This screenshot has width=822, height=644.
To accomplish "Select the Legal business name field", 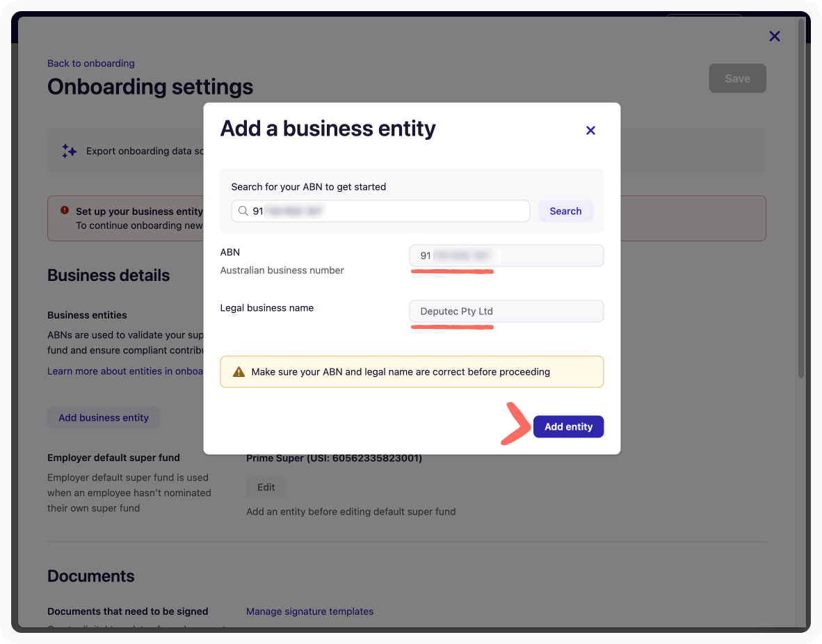I will (x=506, y=312).
